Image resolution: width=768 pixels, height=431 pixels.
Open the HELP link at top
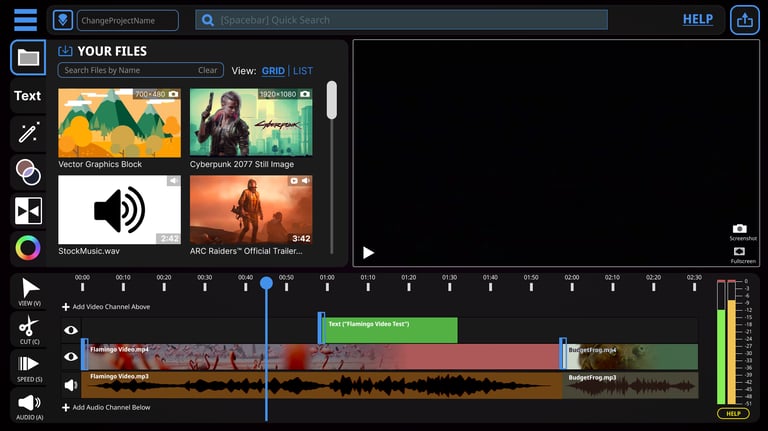coord(698,19)
